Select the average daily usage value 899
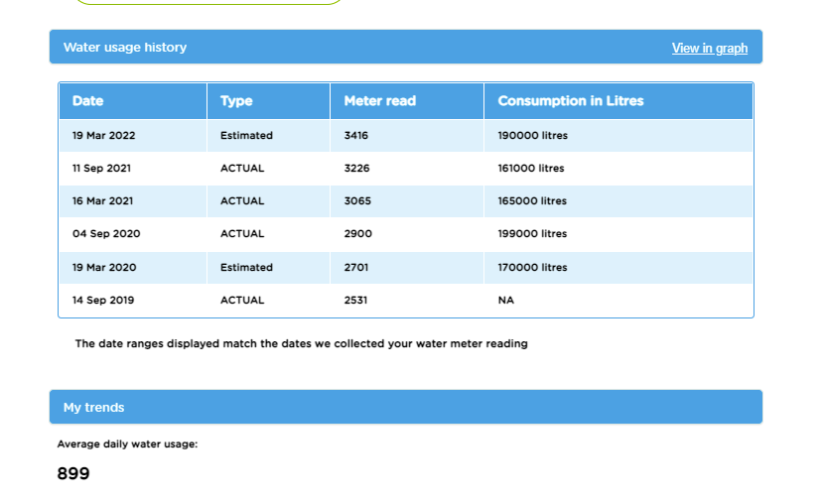Viewport: 823px width, 504px height. tap(73, 474)
